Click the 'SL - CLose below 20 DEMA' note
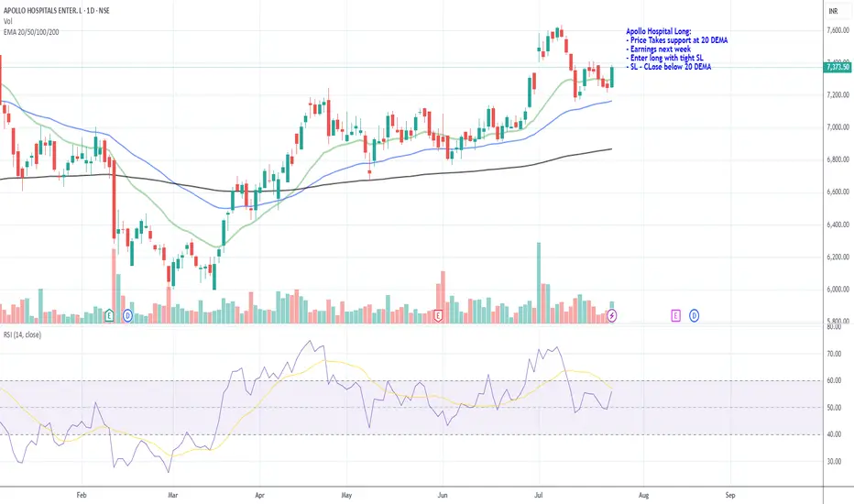The height and width of the screenshot is (504, 854). 669,67
